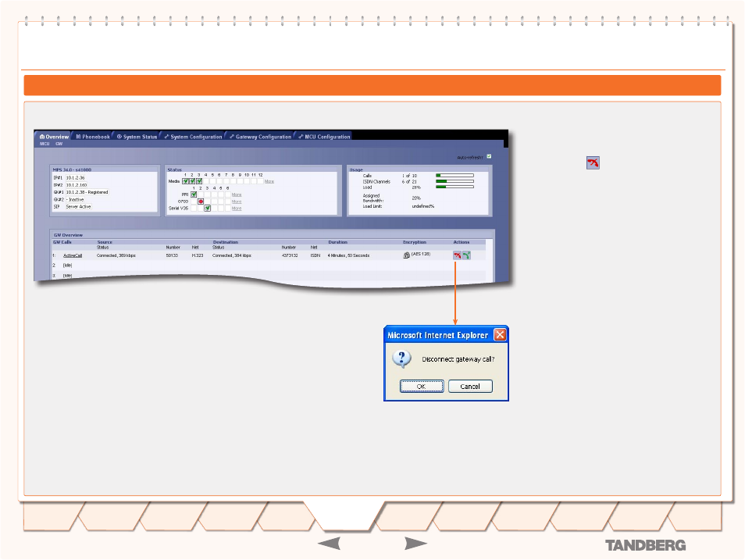The image size is (745, 560).
Task: Click the SIP Server Active value
Action: pyautogui.click(x=78, y=207)
